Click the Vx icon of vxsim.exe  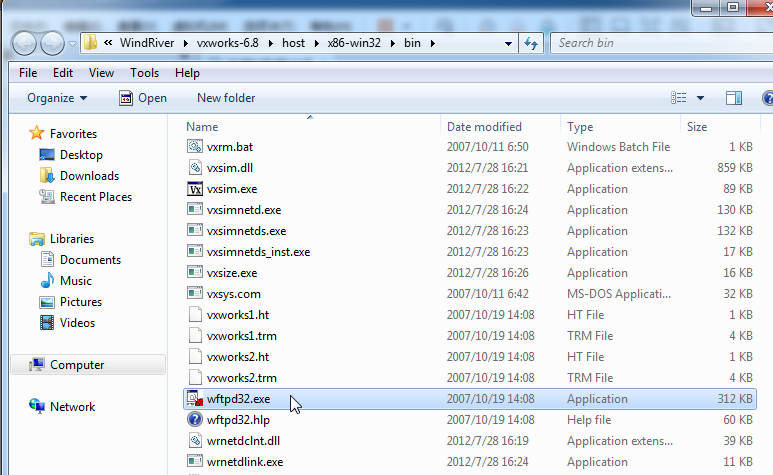195,189
